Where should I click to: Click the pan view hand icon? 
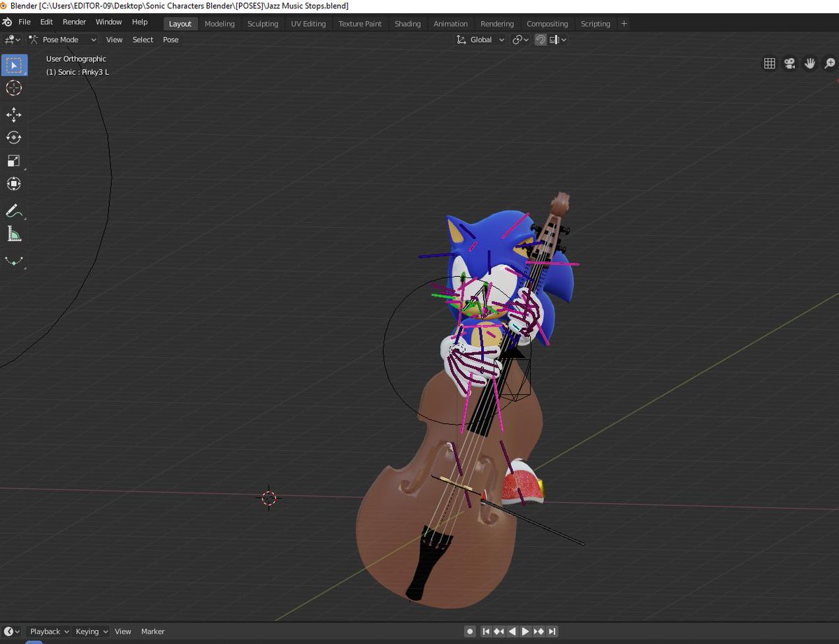click(810, 64)
